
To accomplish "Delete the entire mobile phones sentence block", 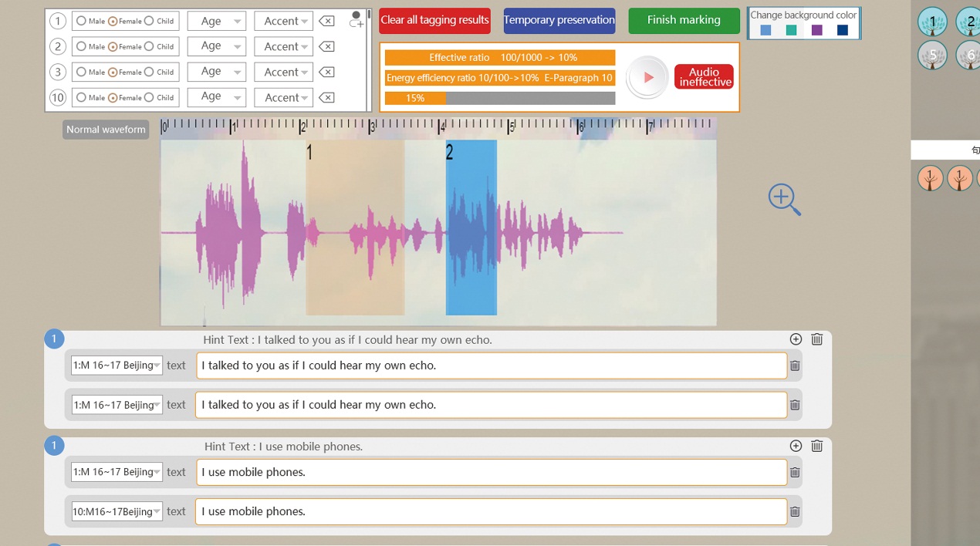I will coord(816,446).
